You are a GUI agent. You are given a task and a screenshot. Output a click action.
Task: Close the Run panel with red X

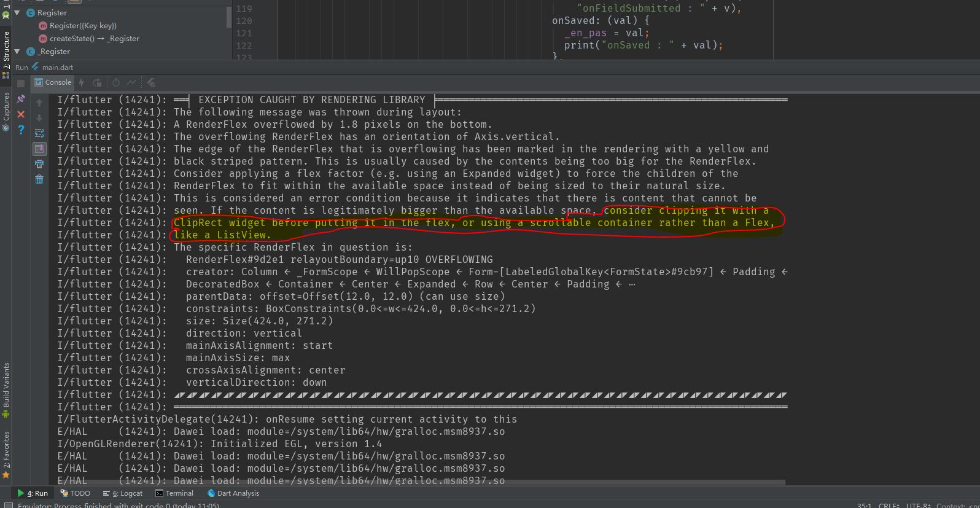(x=21, y=114)
